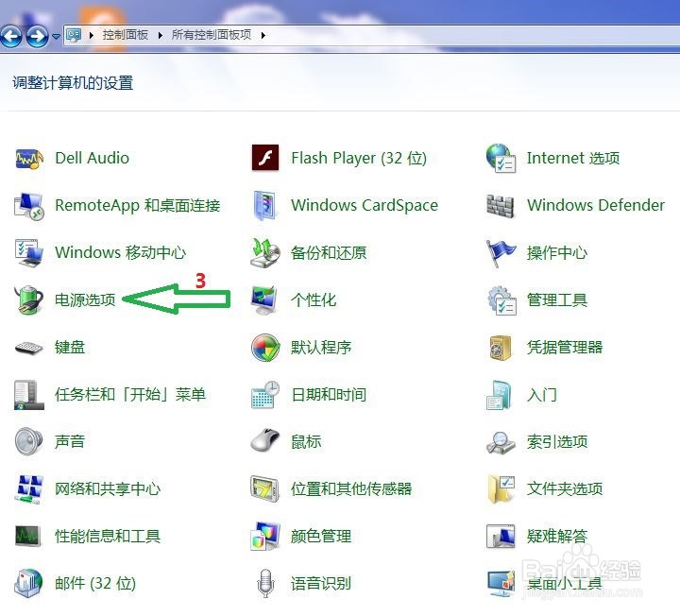Open the 疑难解答 icon
The height and width of the screenshot is (616, 680).
501,537
